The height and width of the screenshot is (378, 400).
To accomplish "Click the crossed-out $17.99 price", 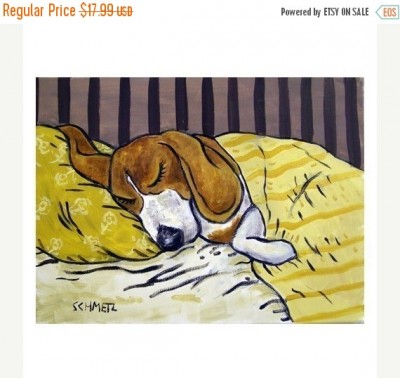I will tap(97, 11).
